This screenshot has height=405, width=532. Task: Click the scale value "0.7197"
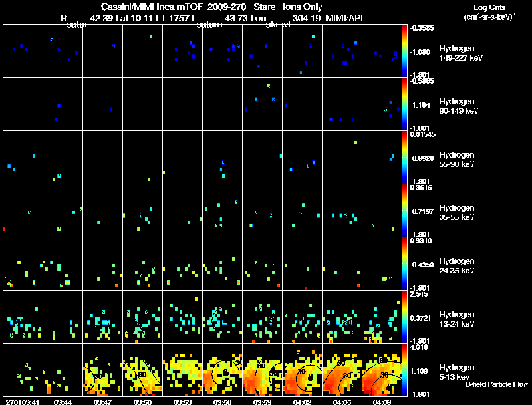pos(423,211)
